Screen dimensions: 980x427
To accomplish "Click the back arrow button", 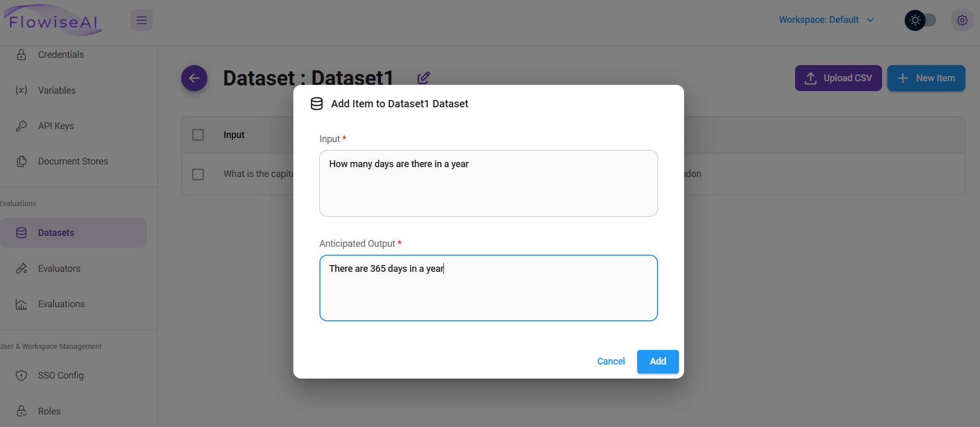I will click(x=194, y=78).
